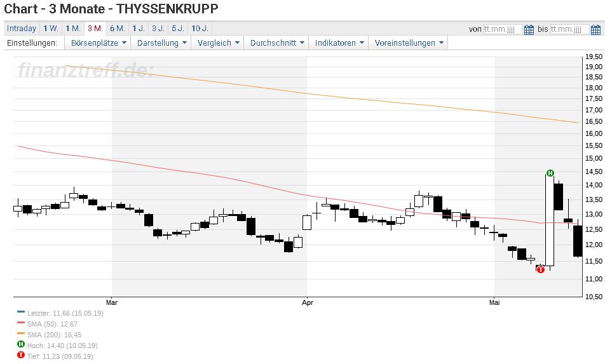
Task: Click the Mai axis label
Action: pyautogui.click(x=494, y=302)
